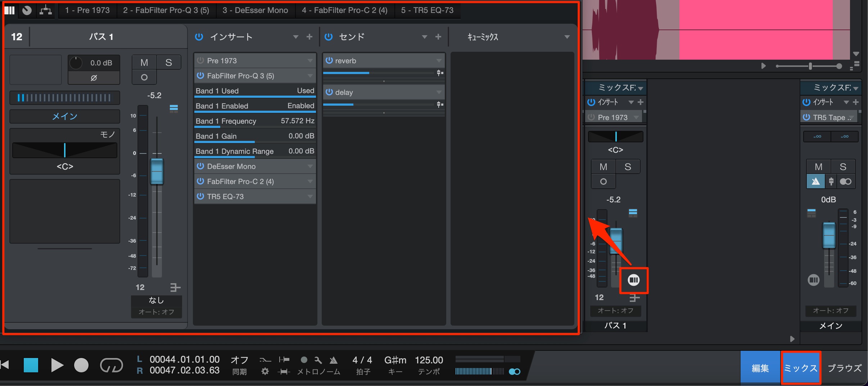Click the routing view icon in the top-left toolbar
Image resolution: width=868 pixels, height=386 pixels.
[x=46, y=10]
